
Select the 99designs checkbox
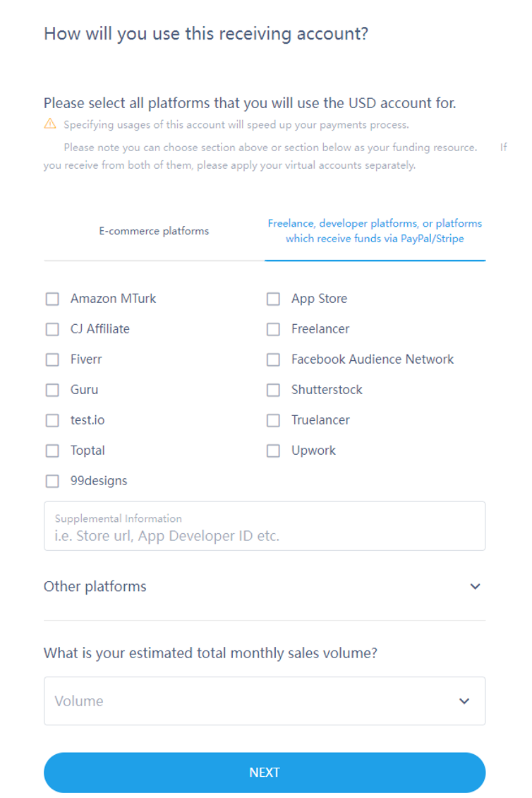coord(52,481)
